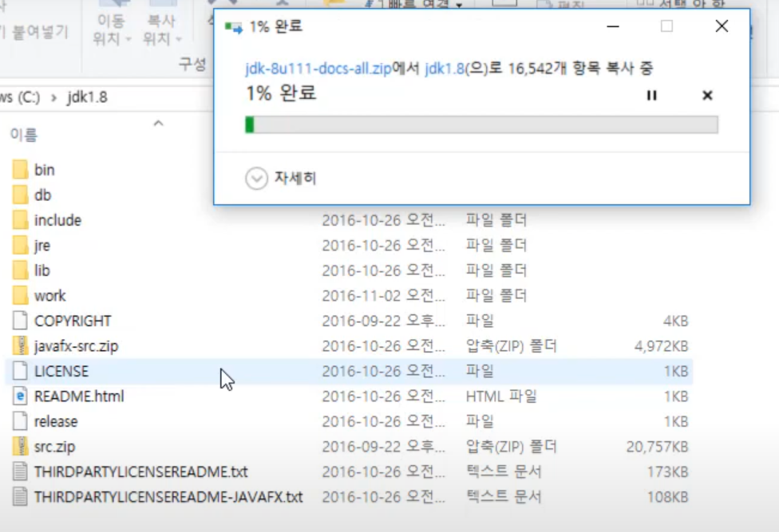
Task: Open the jdk-8u111-docs-all.zip source link
Action: pyautogui.click(x=318, y=69)
